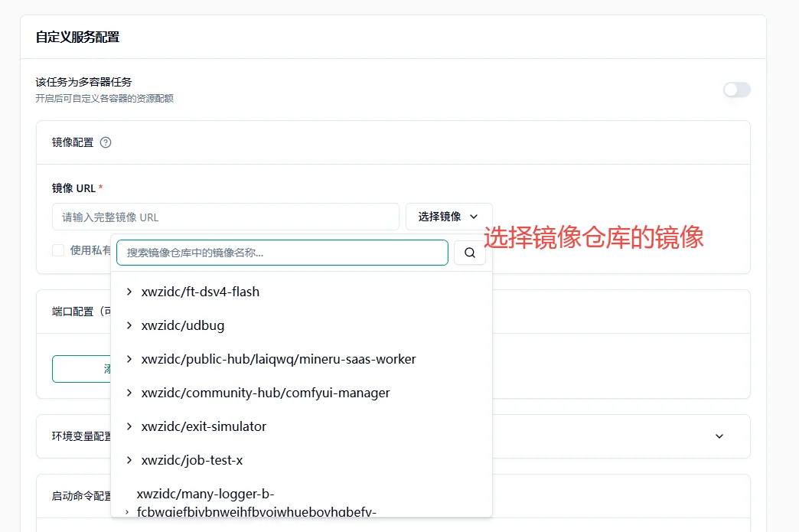799x532 pixels.
Task: Expand the comfyui-manager repository chevron
Action: point(129,393)
